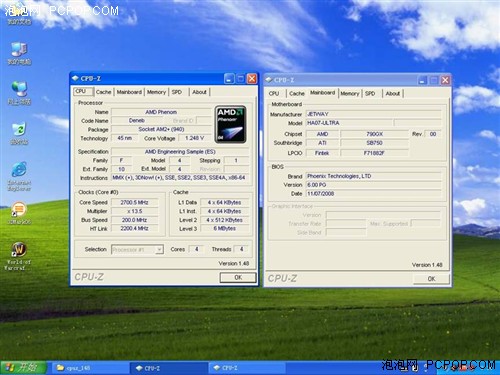Minimize the left CPU-Z window
The width and height of the screenshot is (500, 375).
229,79
